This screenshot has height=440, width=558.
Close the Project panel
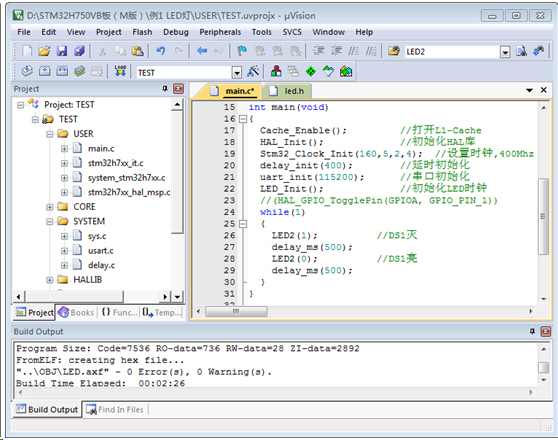pyautogui.click(x=178, y=89)
